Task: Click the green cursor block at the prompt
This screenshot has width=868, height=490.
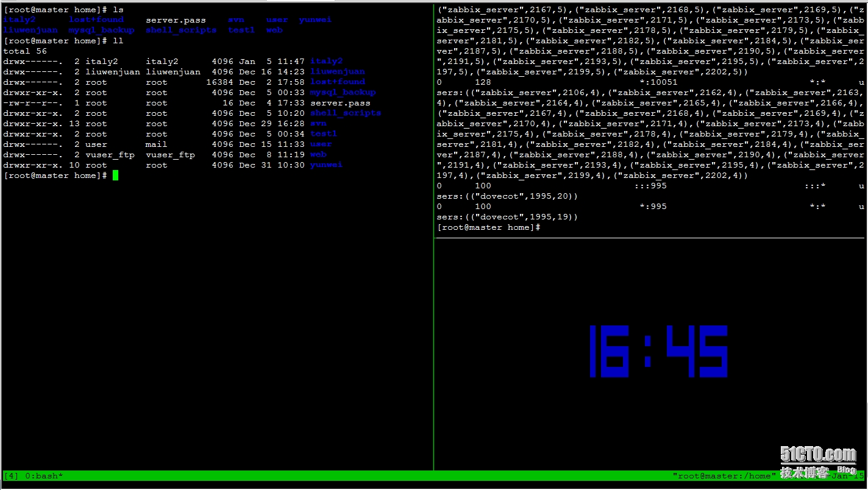Action: pos(115,176)
